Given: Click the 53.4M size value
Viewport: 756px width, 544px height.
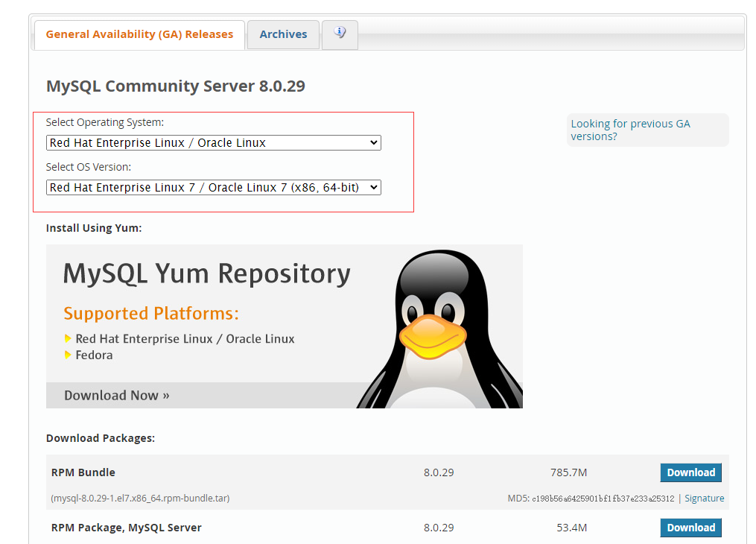Looking at the screenshot, I should pos(571,528).
